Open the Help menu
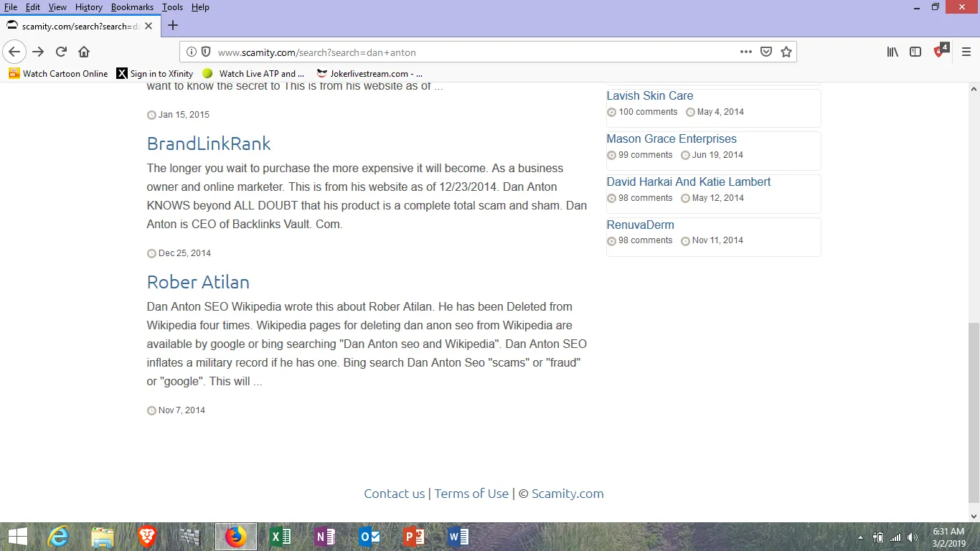 [x=200, y=7]
